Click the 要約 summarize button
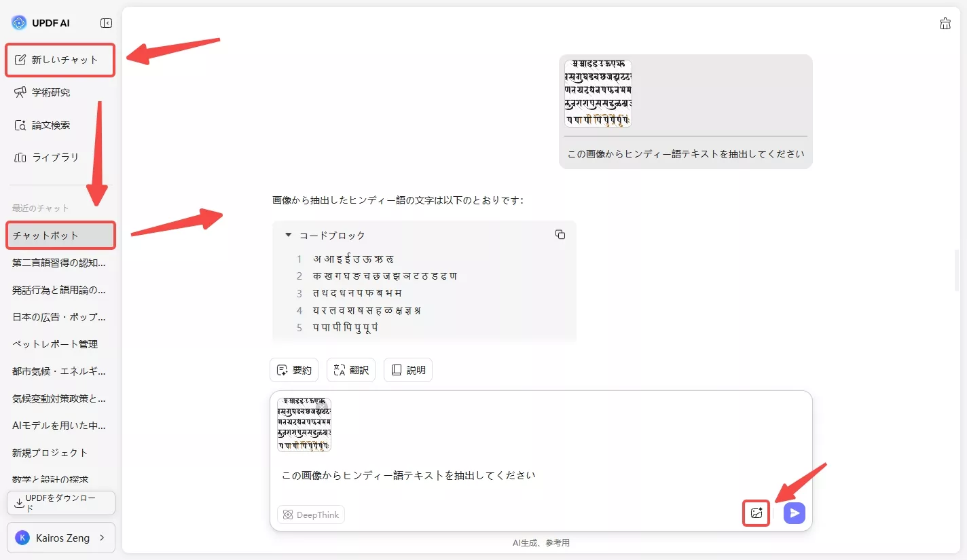This screenshot has height=560, width=967. tap(294, 369)
